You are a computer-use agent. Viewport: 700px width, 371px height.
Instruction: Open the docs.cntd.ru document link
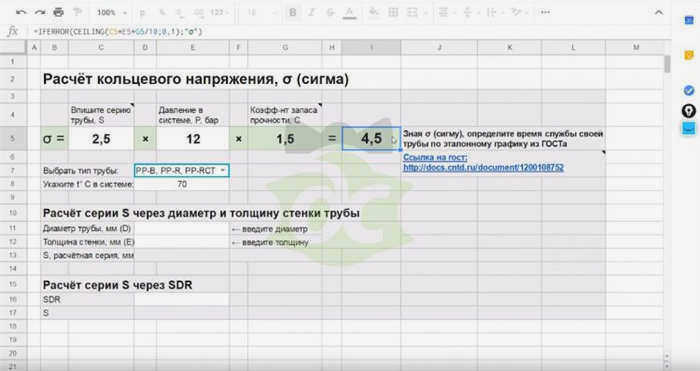(483, 168)
